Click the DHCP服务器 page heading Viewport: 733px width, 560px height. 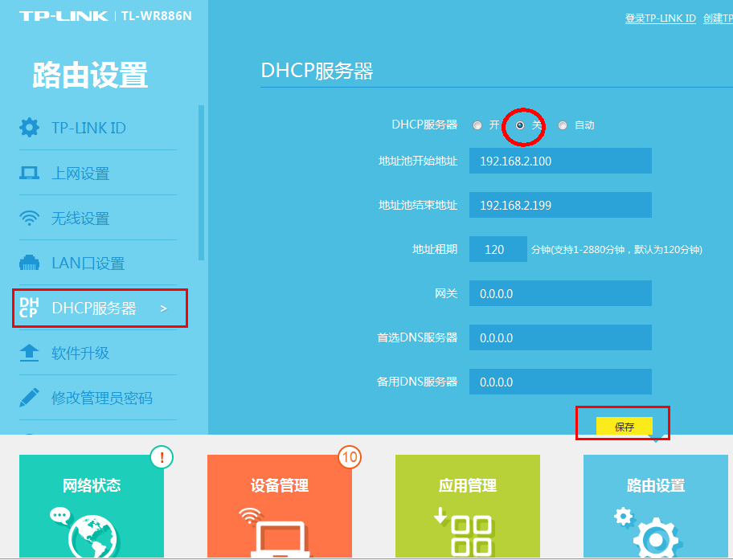[x=317, y=71]
